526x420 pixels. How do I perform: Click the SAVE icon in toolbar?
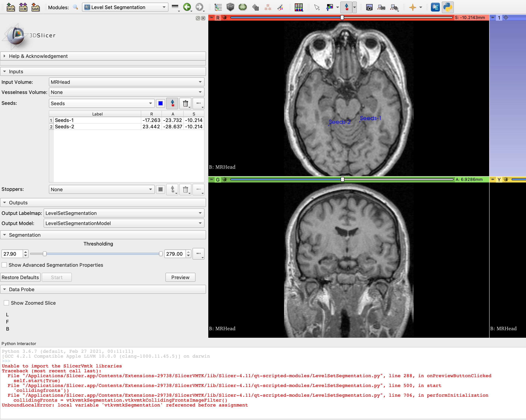tap(35, 7)
